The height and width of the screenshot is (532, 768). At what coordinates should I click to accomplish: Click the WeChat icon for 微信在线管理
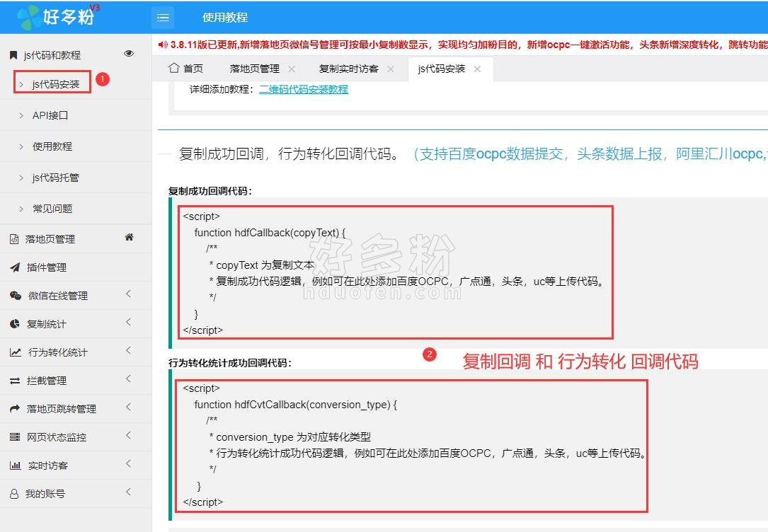[x=15, y=296]
